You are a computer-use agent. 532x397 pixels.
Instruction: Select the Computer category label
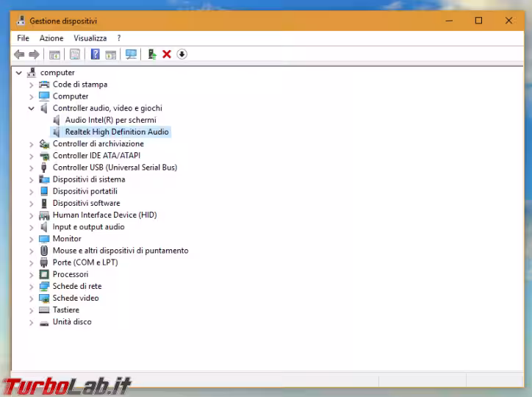coord(71,96)
